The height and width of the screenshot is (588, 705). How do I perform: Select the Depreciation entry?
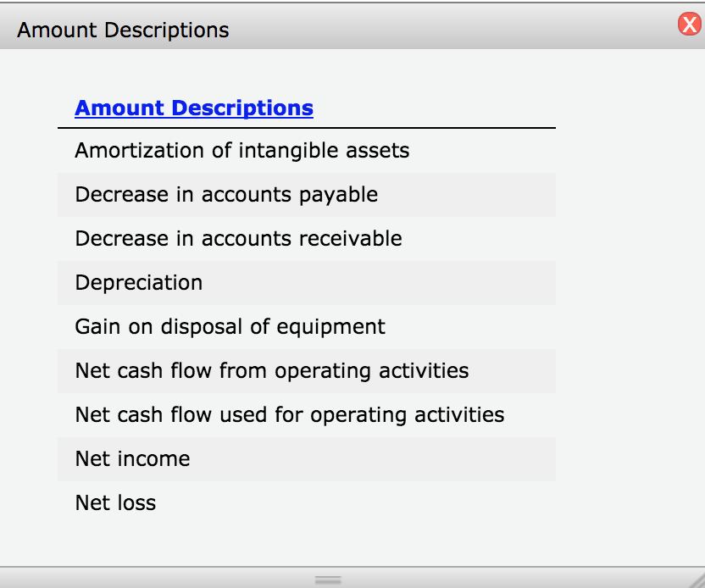[x=138, y=282]
